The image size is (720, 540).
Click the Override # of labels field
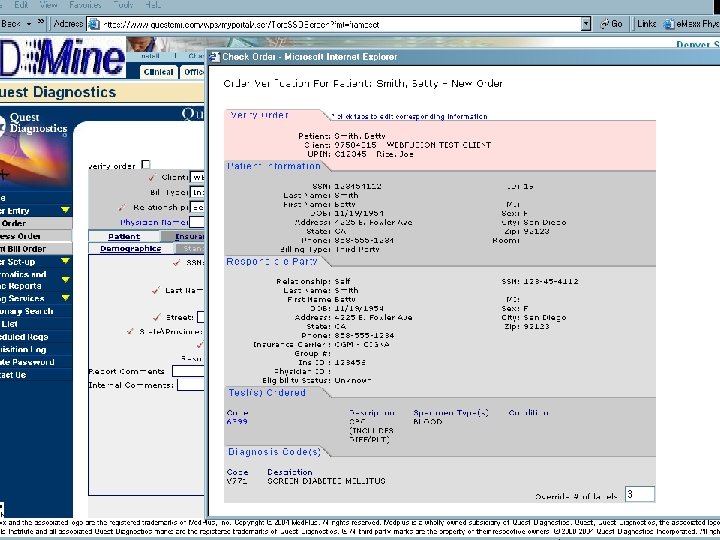640,494
